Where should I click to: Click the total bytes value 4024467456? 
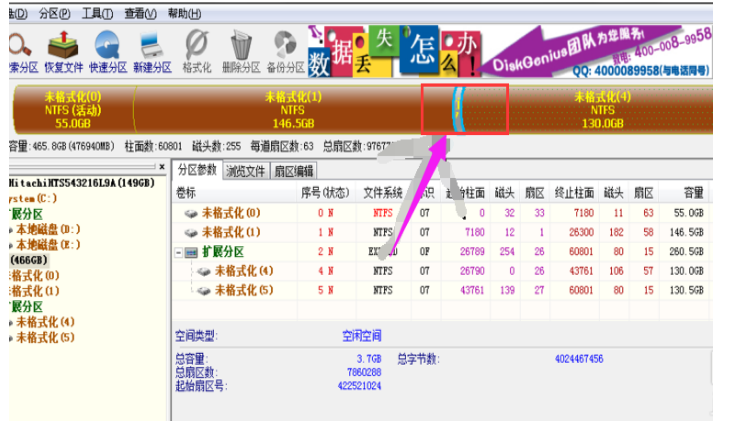point(579,359)
